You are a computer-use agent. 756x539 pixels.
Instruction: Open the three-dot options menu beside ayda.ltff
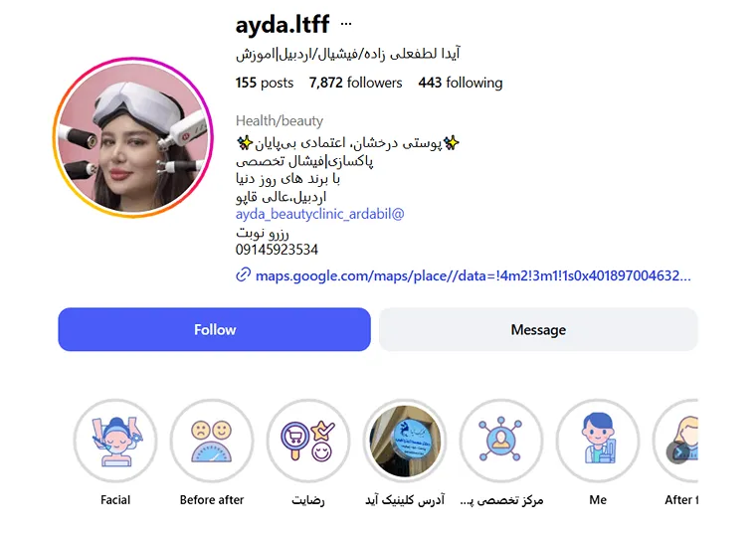(346, 23)
